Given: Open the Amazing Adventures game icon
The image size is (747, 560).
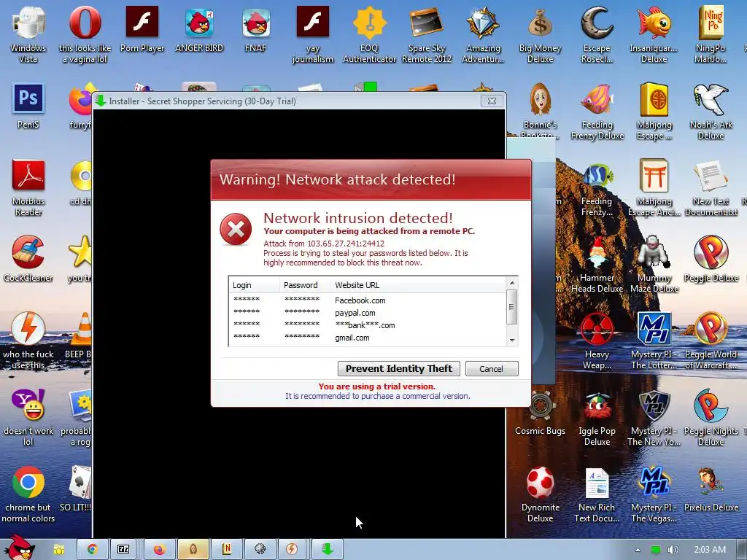Looking at the screenshot, I should (x=483, y=34).
